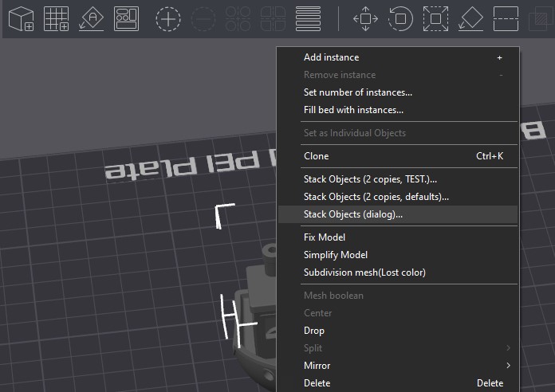Image resolution: width=555 pixels, height=392 pixels.
Task: Click Remove instance menu entry
Action: [x=398, y=75]
